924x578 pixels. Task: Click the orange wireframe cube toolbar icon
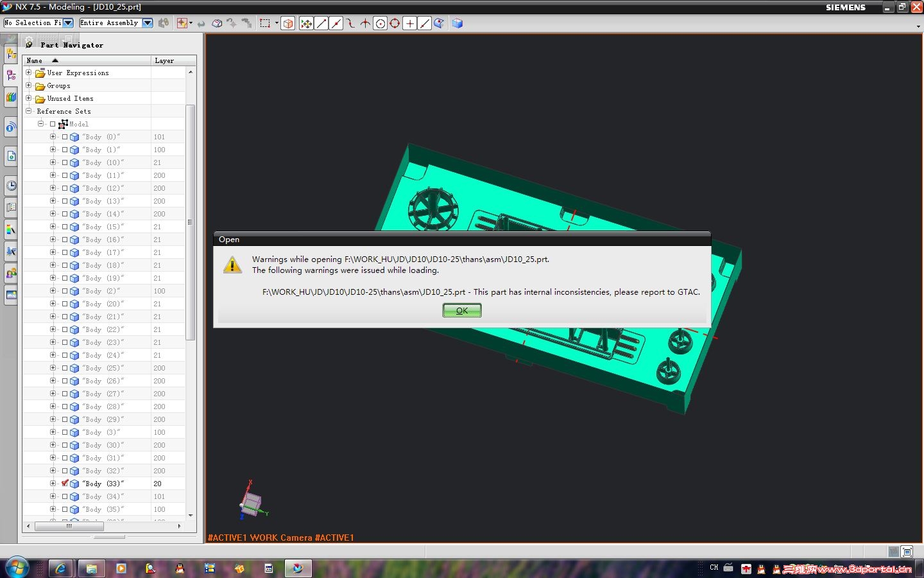(288, 23)
